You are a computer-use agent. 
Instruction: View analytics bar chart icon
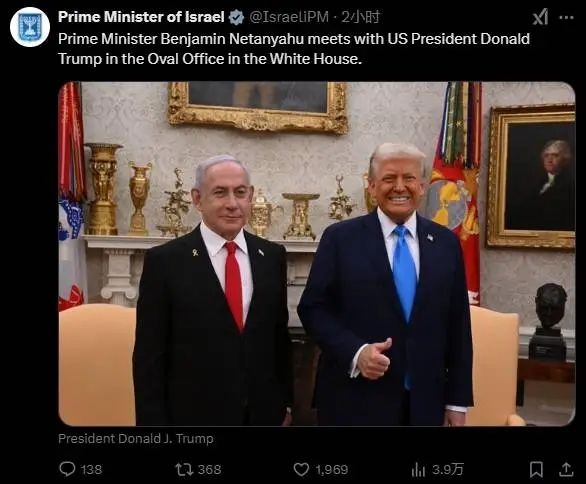pyautogui.click(x=418, y=469)
